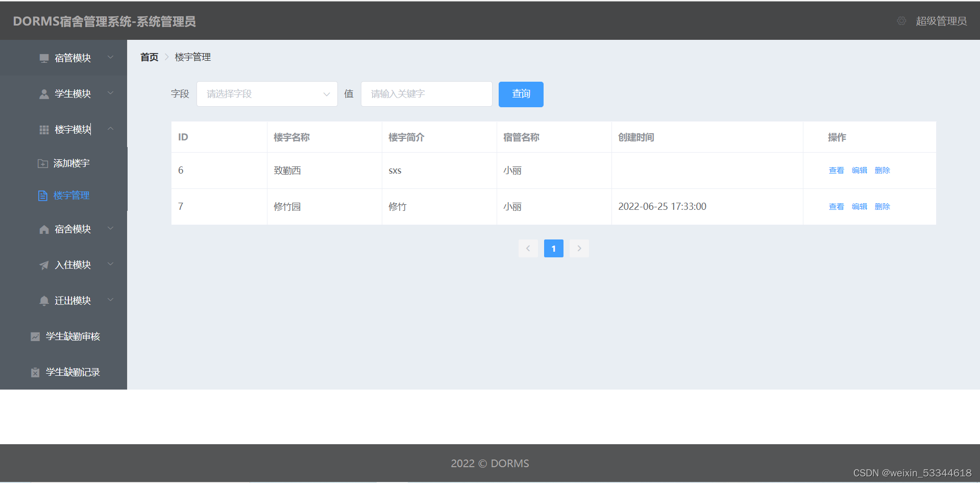The width and height of the screenshot is (980, 483).
Task: Click the previous page arrow
Action: (x=528, y=249)
